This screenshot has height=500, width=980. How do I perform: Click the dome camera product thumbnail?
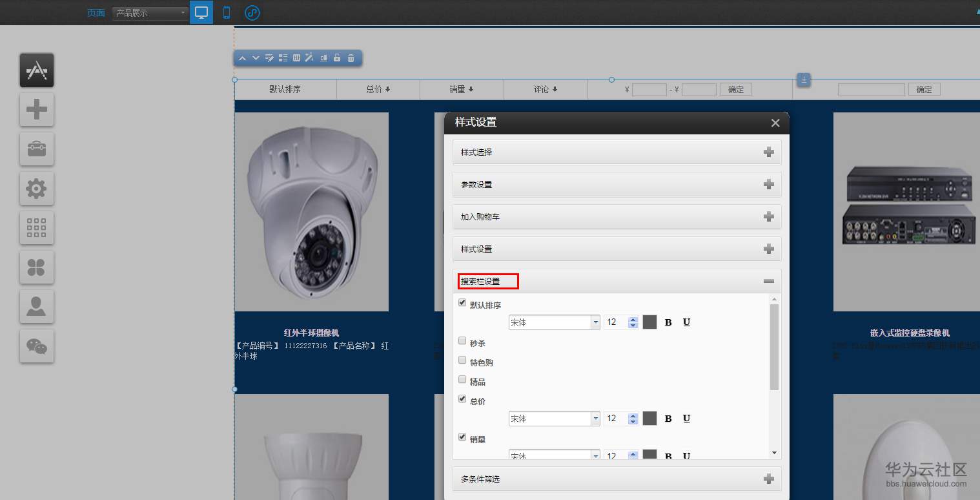(x=311, y=212)
